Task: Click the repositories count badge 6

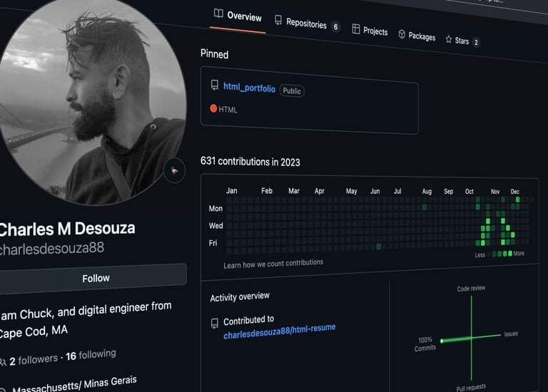Action: 335,27
